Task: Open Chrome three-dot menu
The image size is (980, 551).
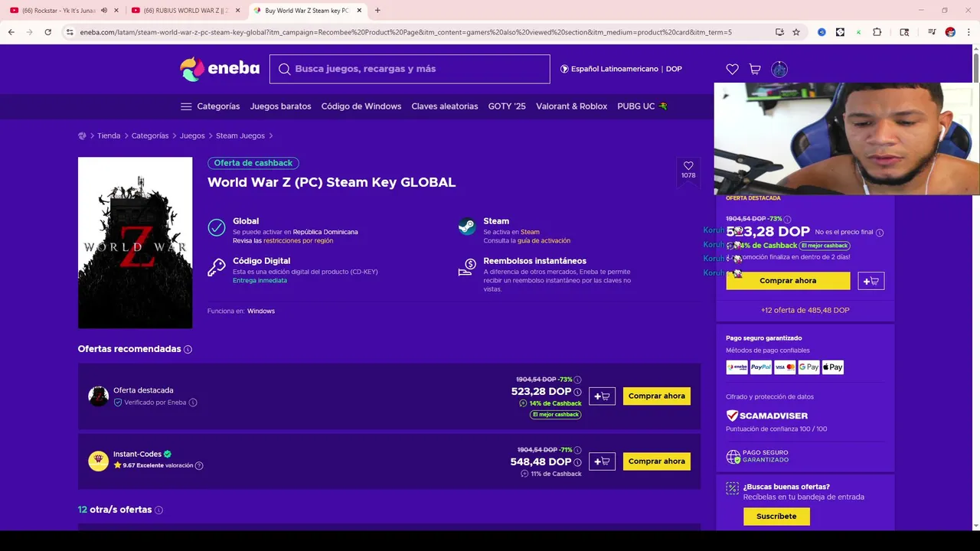Action: pyautogui.click(x=968, y=32)
